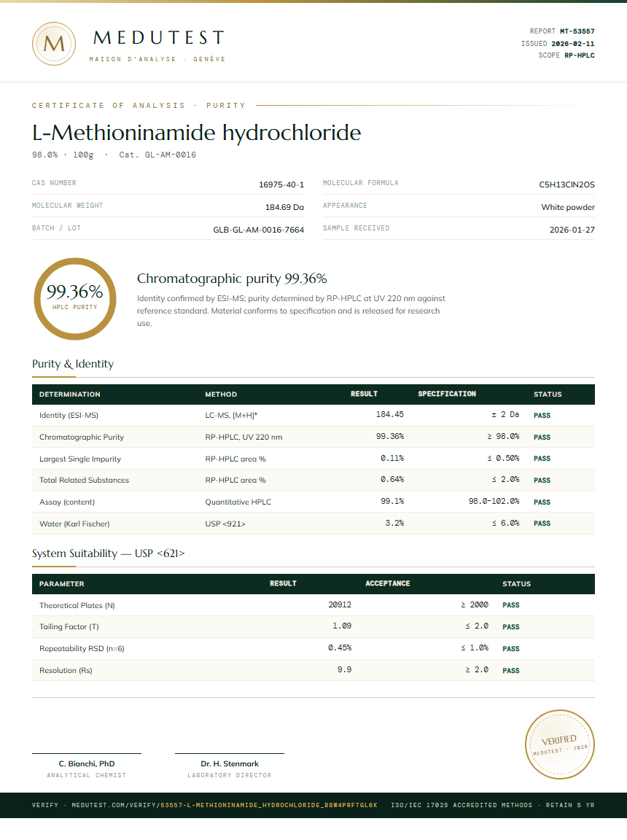Click the 99.36% HPLC purity ring
This screenshot has height=840, width=627.
[75, 299]
